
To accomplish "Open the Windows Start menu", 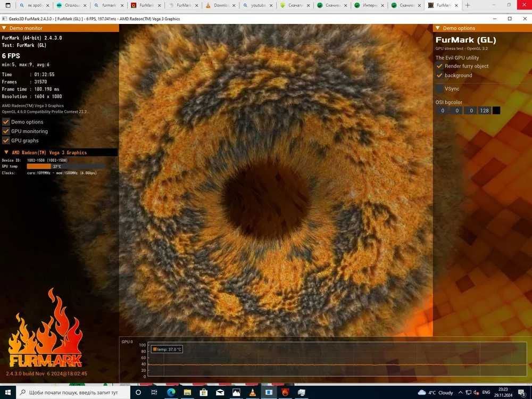I will click(8, 393).
